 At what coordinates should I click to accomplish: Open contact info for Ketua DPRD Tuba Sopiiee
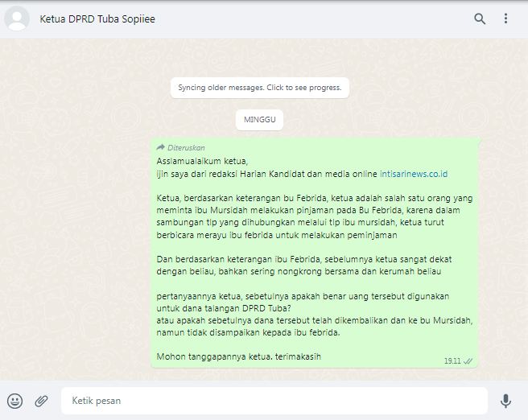[x=97, y=19]
